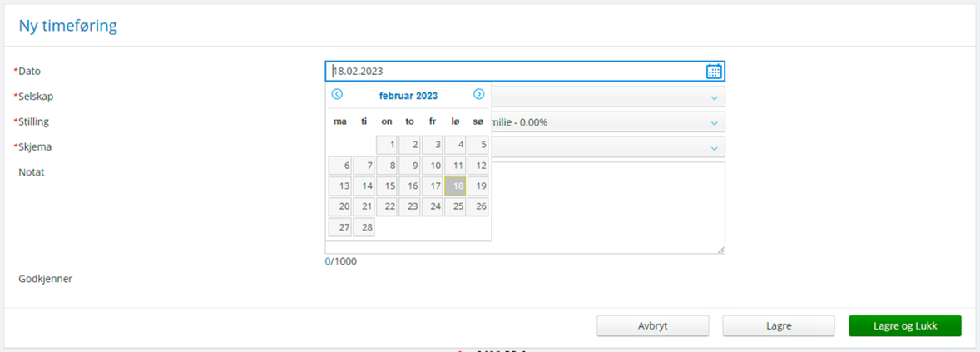980x352 pixels.
Task: Pick day 22 in the date picker
Action: pyautogui.click(x=387, y=206)
